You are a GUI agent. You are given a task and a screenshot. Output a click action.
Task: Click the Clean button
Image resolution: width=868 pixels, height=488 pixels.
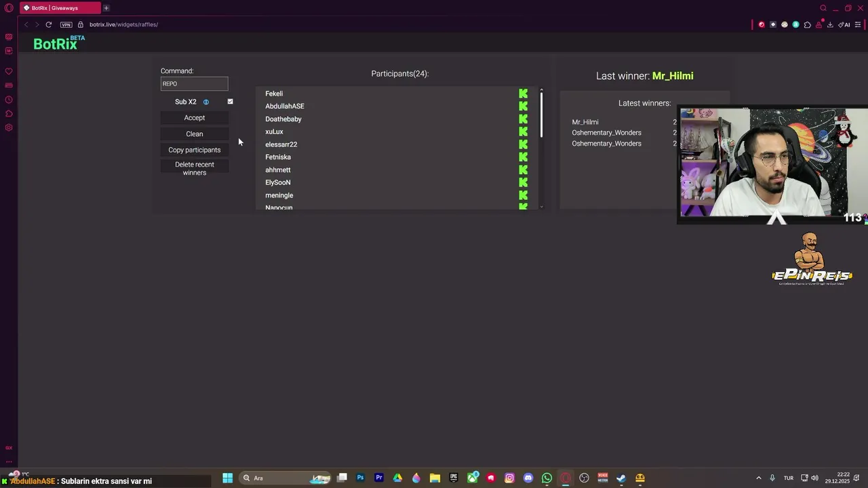(x=195, y=134)
